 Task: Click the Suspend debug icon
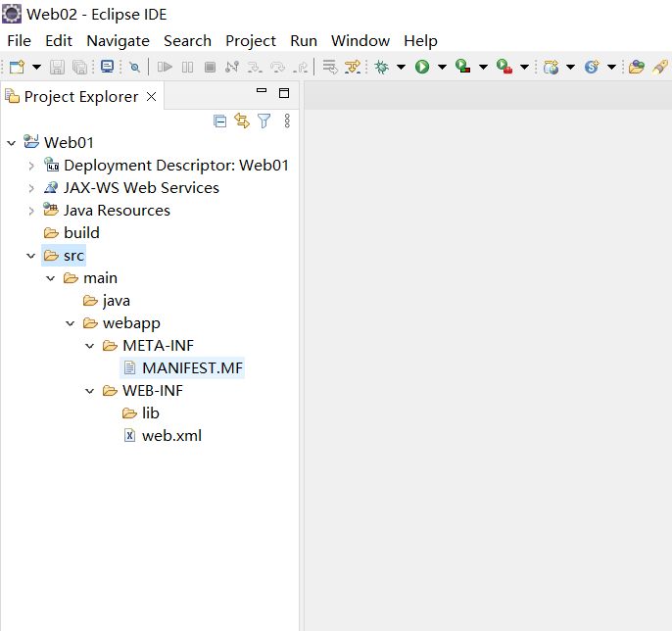pyautogui.click(x=187, y=67)
